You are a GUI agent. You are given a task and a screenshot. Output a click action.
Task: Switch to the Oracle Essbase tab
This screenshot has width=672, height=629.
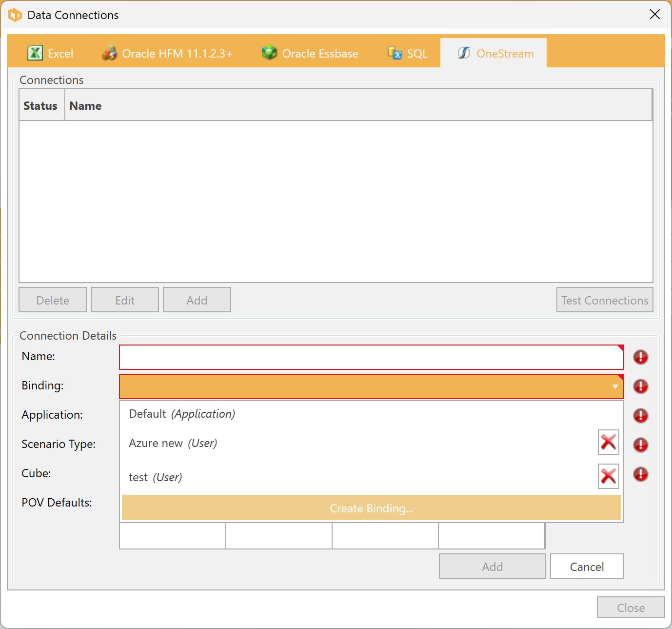pos(310,53)
